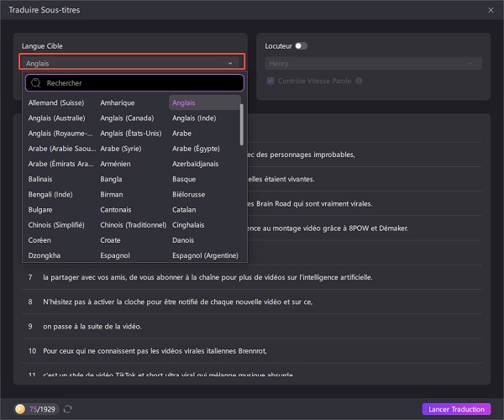
Task: Toggle the Locuteur switch
Action: tap(301, 45)
